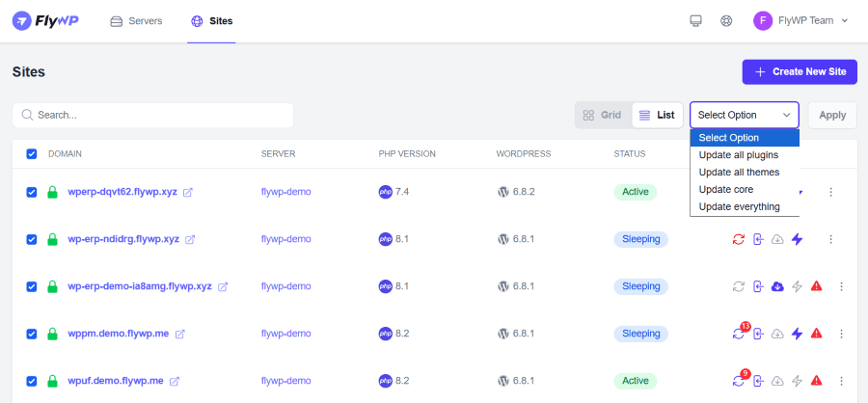
Task: Uncheck the wperp-dqvt62.flywp.xyz checkbox
Action: [32, 192]
